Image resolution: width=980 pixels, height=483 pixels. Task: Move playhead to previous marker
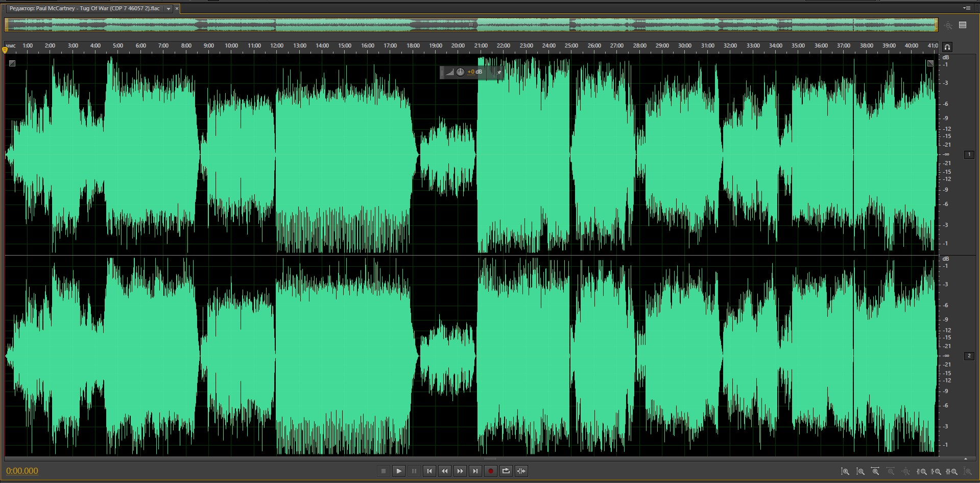pyautogui.click(x=429, y=471)
